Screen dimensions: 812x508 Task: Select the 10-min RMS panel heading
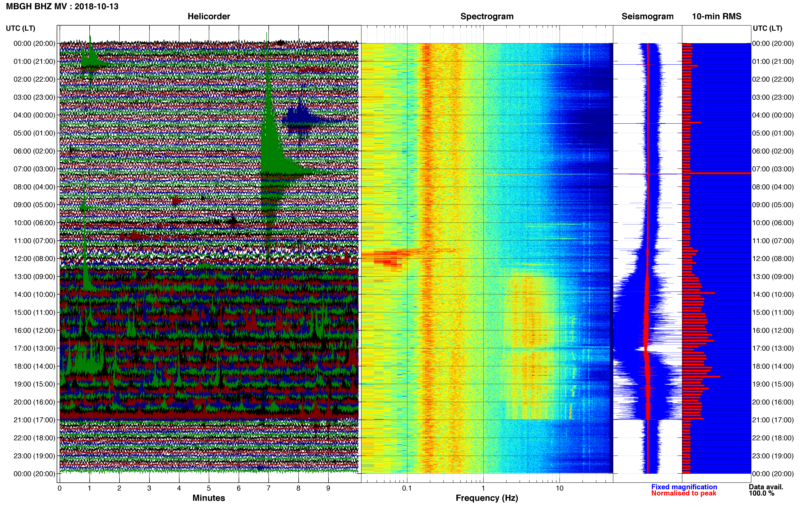(717, 16)
